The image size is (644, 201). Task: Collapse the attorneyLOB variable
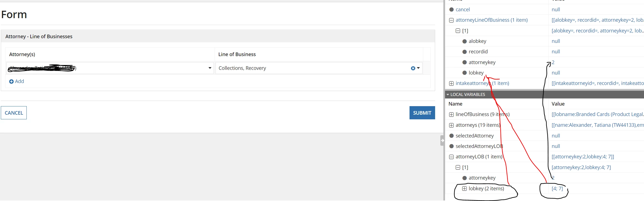[451, 157]
